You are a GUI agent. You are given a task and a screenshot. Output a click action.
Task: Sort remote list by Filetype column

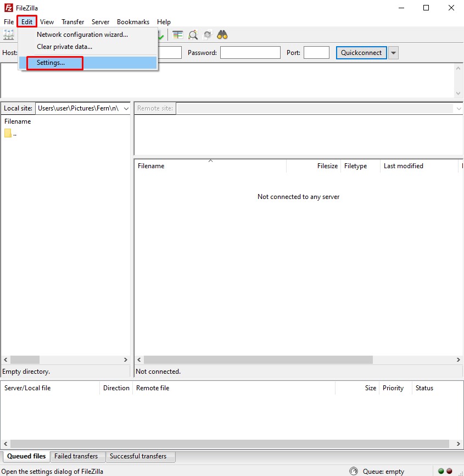pyautogui.click(x=360, y=166)
